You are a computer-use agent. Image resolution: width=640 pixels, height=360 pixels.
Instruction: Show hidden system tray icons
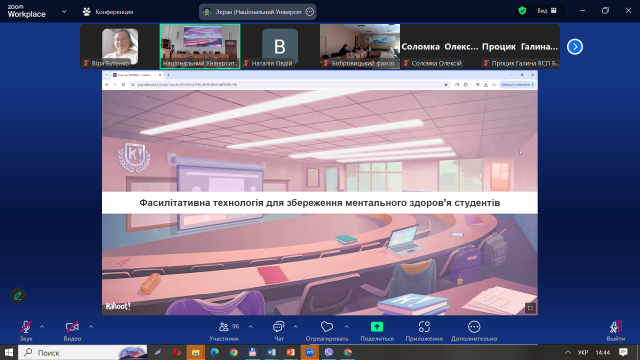click(568, 352)
